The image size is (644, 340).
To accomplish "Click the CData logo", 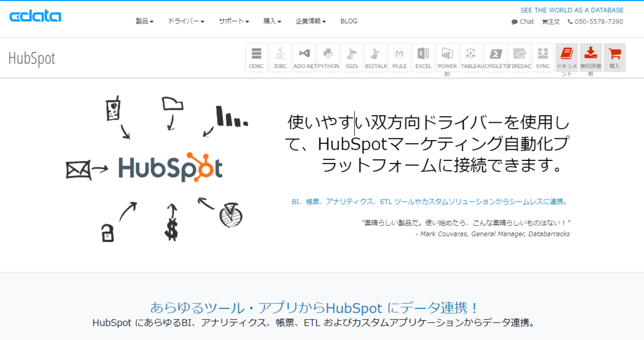I will (35, 16).
